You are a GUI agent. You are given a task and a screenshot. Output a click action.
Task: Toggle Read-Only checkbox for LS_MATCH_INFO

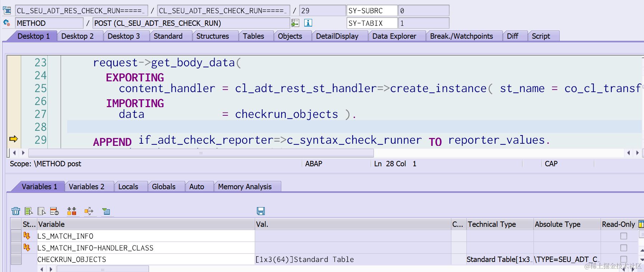tap(624, 236)
